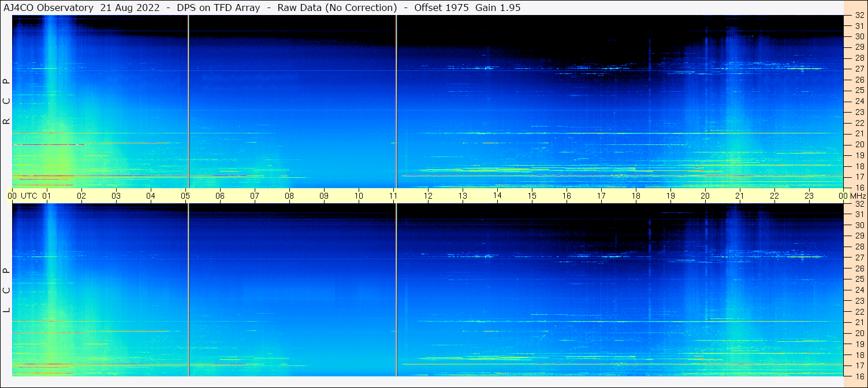Click the 29 MHz label on LCP scale

859,236
